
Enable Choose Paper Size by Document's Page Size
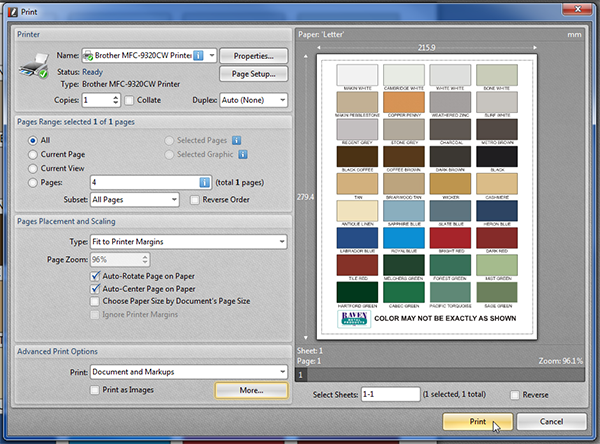click(x=95, y=301)
